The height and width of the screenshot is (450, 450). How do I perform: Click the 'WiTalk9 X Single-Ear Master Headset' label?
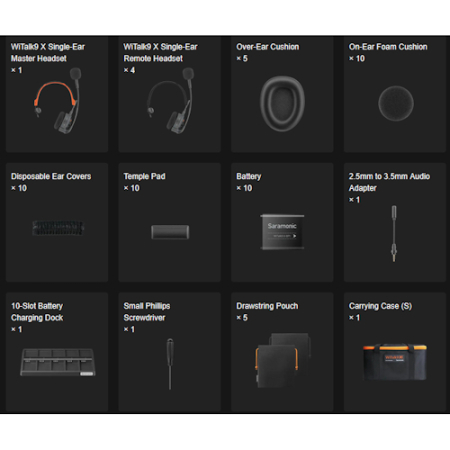pyautogui.click(x=48, y=53)
